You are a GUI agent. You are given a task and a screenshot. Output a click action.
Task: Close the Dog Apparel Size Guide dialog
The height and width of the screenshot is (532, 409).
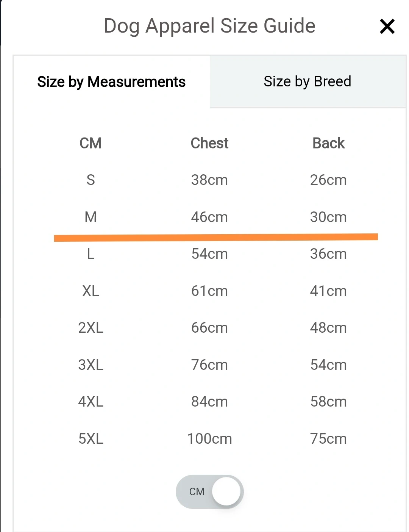[x=387, y=27]
